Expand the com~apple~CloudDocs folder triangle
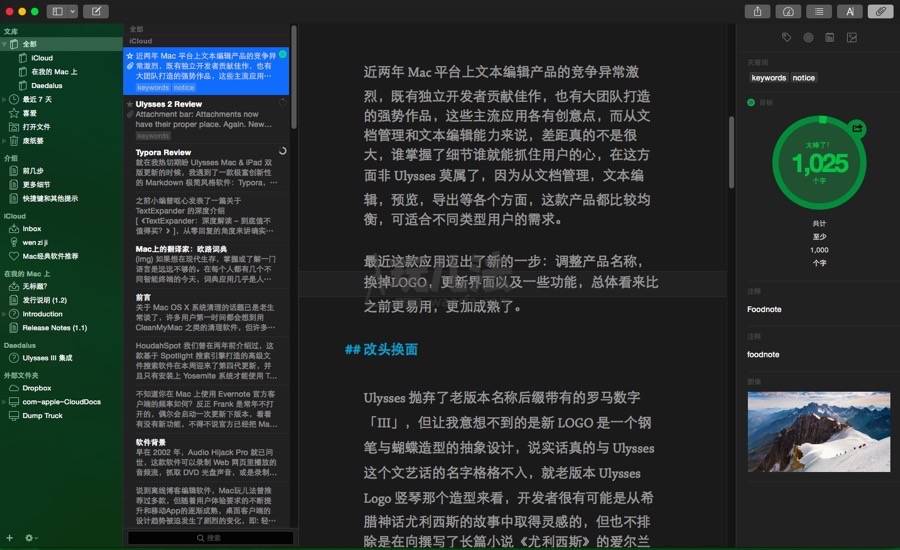This screenshot has width=900, height=550. tap(5, 402)
